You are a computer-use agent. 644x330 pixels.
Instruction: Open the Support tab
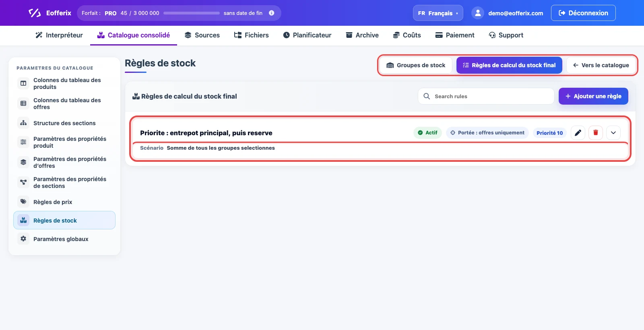pyautogui.click(x=506, y=35)
